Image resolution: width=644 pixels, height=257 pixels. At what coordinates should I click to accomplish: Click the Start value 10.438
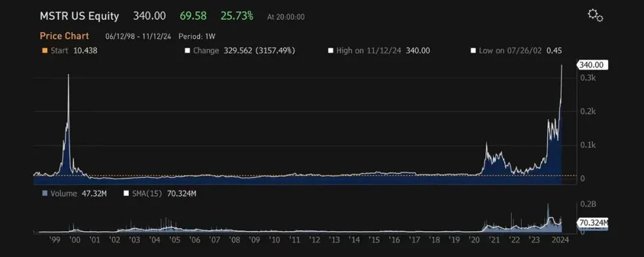(85, 51)
